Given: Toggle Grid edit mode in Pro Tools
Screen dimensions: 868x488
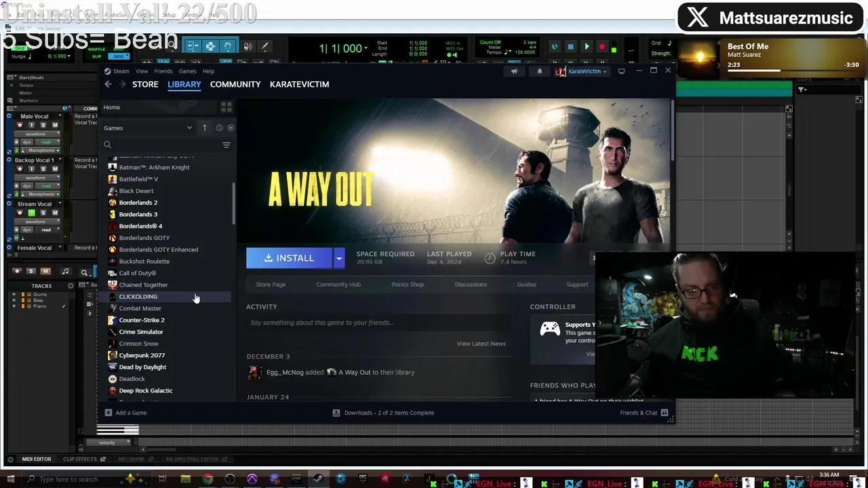Looking at the screenshot, I should click(x=118, y=56).
